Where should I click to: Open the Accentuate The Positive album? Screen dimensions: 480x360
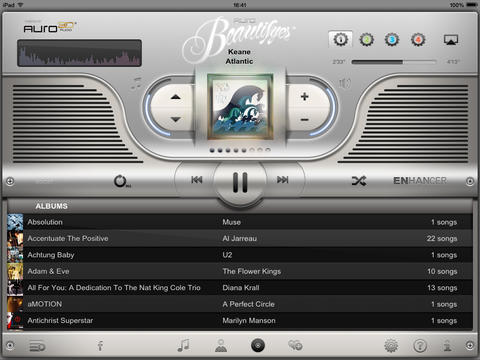click(x=240, y=238)
